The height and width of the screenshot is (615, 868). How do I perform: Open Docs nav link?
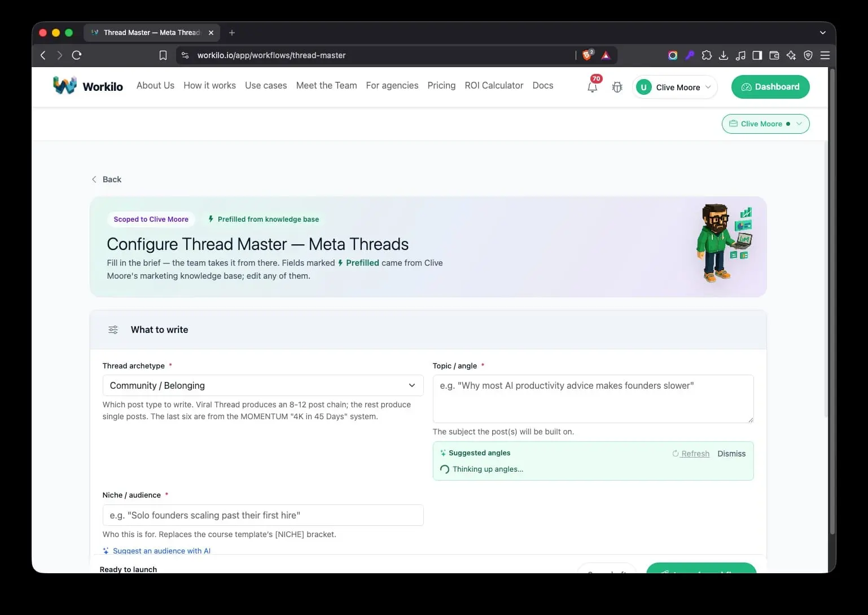543,85
